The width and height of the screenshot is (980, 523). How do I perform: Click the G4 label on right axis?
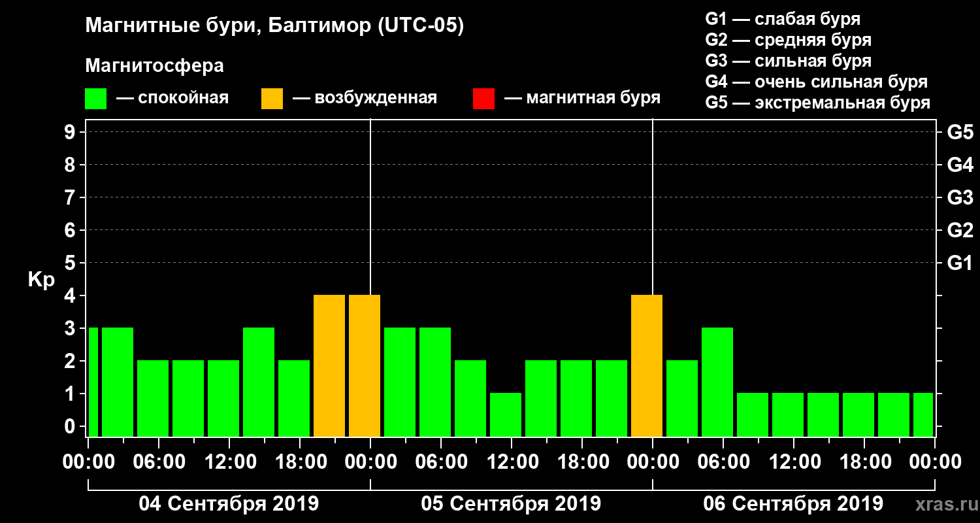click(x=960, y=165)
